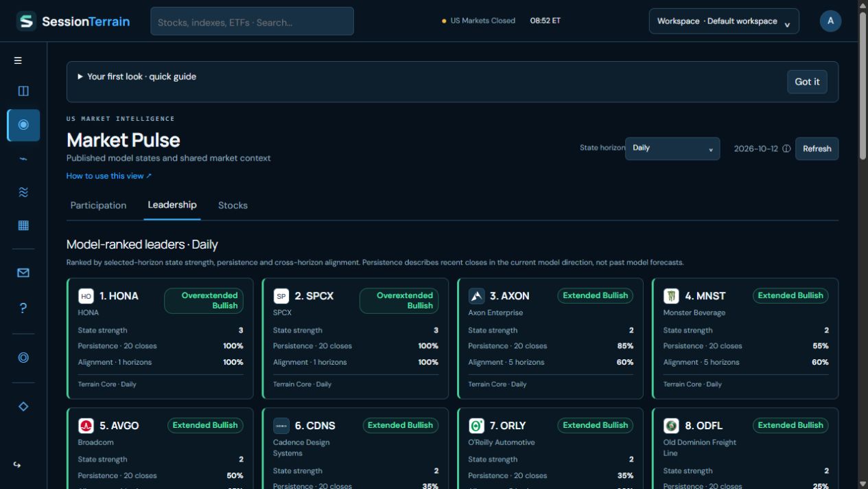Image resolution: width=868 pixels, height=489 pixels.
Task: Click CDNS's Extended Bullish badge
Action: point(400,426)
